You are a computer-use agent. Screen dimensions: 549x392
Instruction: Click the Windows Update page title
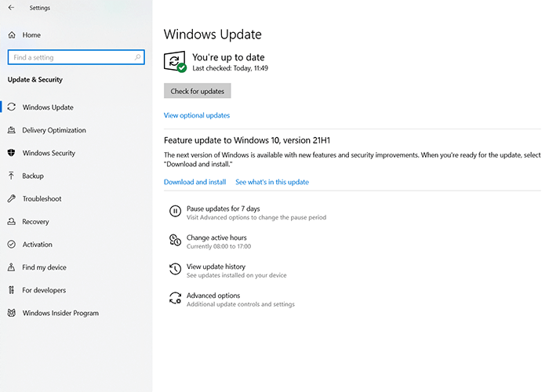click(213, 34)
